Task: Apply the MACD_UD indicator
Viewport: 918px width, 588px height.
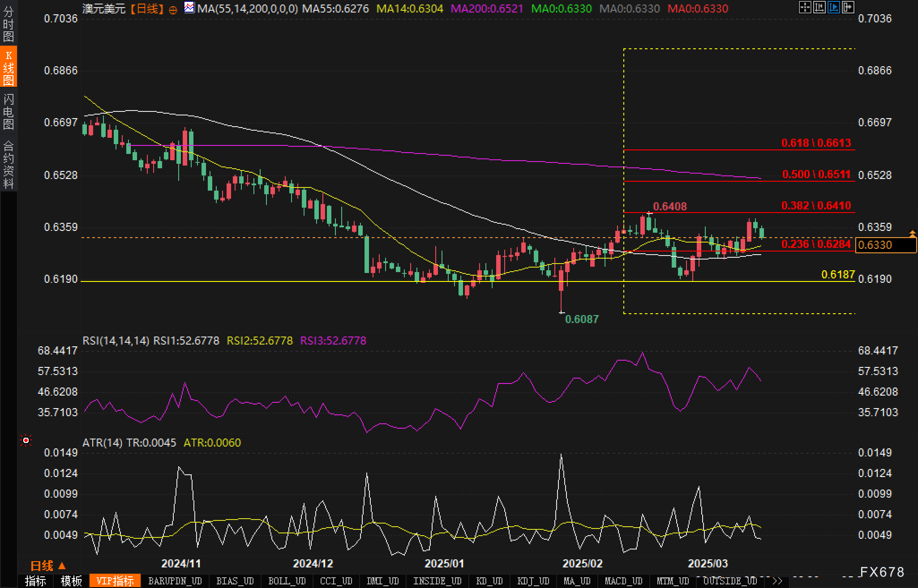Action: point(623,581)
